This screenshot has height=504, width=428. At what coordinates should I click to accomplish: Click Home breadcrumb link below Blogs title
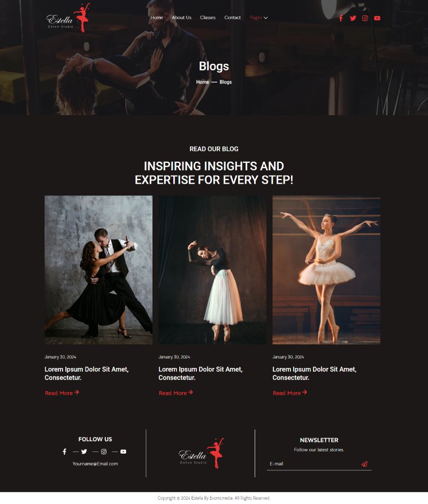[x=203, y=82]
